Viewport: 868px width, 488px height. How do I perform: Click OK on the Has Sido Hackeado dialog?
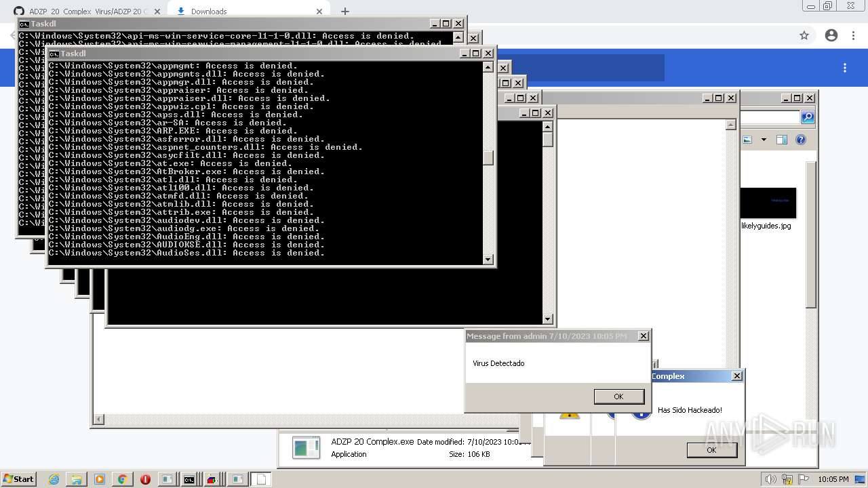coord(711,449)
